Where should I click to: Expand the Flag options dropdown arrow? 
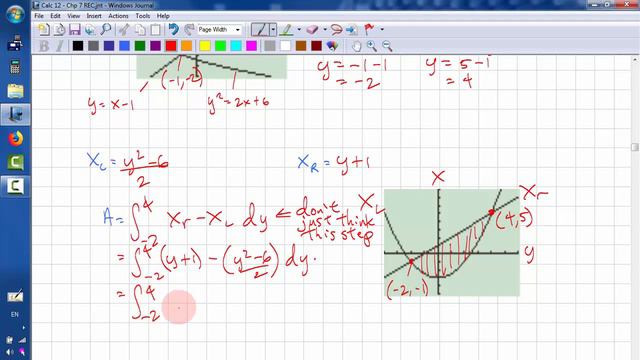[382, 29]
